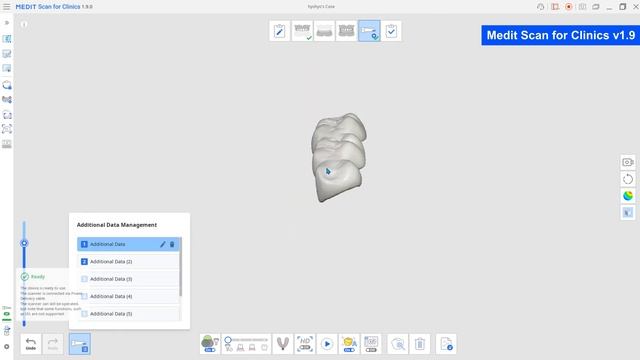The height and width of the screenshot is (360, 640).
Task: Toggle the scan filtering mode switch
Action: 210,350
